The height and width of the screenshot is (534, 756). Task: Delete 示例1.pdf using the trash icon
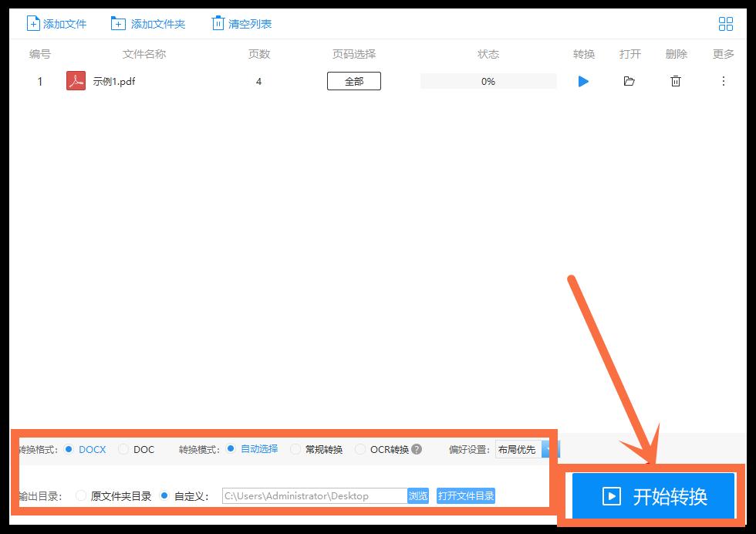pyautogui.click(x=676, y=81)
